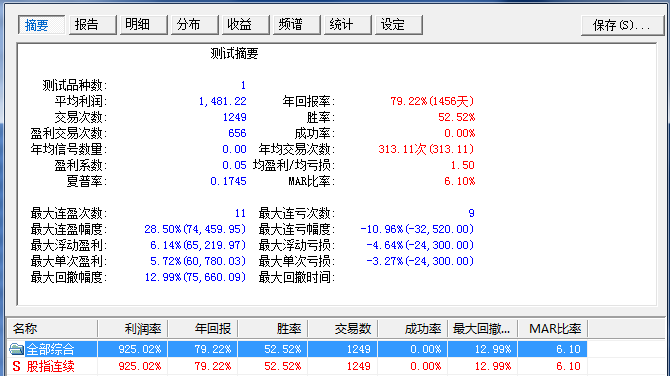Select the 股指连续 row name
The height and width of the screenshot is (376, 670).
tap(50, 366)
